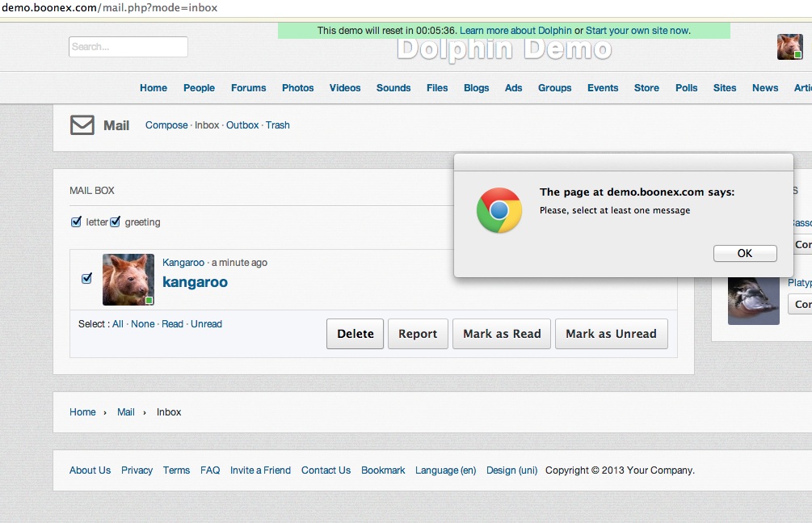Open the Privacy footer link
The width and height of the screenshot is (812, 523).
[137, 470]
